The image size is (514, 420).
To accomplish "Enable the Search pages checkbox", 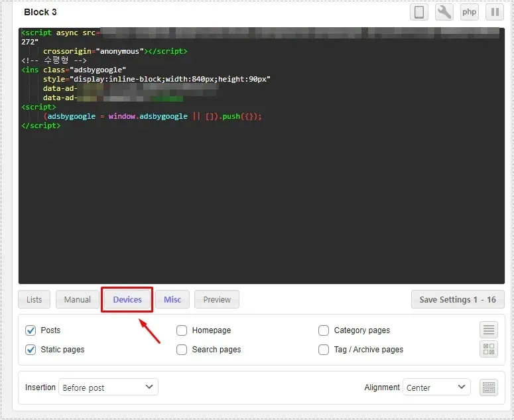I will pyautogui.click(x=182, y=350).
